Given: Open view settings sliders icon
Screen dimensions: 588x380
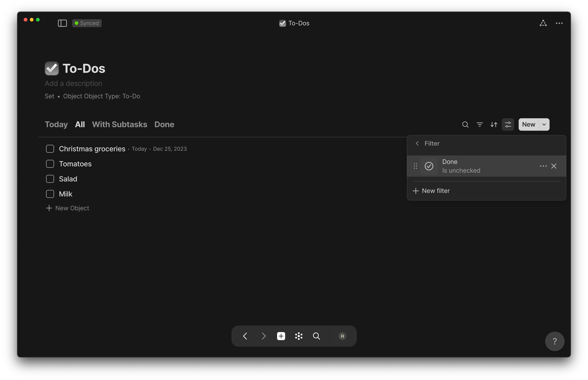Looking at the screenshot, I should pos(508,125).
